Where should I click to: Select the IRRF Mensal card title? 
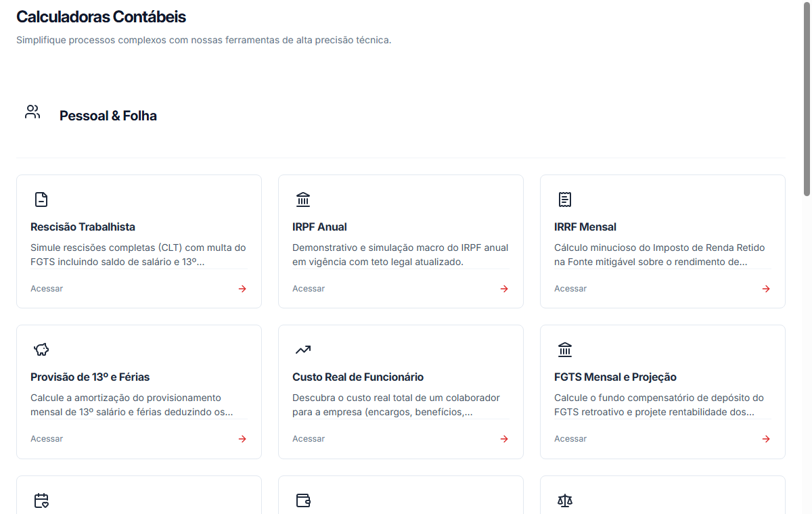(x=585, y=227)
